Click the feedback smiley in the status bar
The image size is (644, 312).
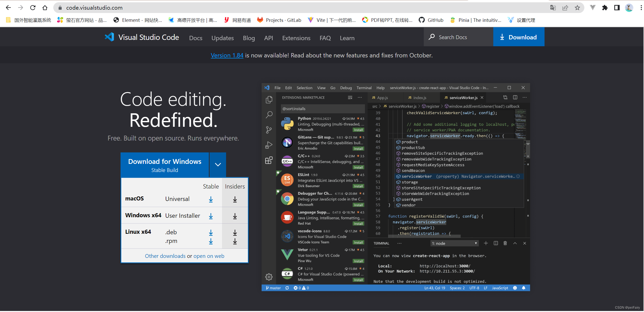[x=515, y=288]
